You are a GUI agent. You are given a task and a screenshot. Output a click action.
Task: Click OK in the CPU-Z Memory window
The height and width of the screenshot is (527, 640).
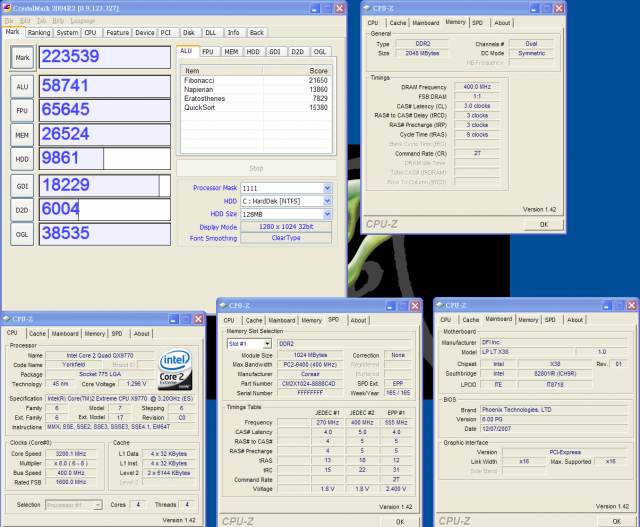[x=544, y=225]
